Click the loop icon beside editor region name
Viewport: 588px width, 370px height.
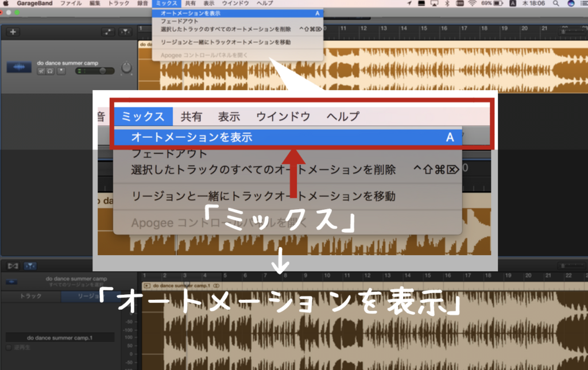[216, 286]
